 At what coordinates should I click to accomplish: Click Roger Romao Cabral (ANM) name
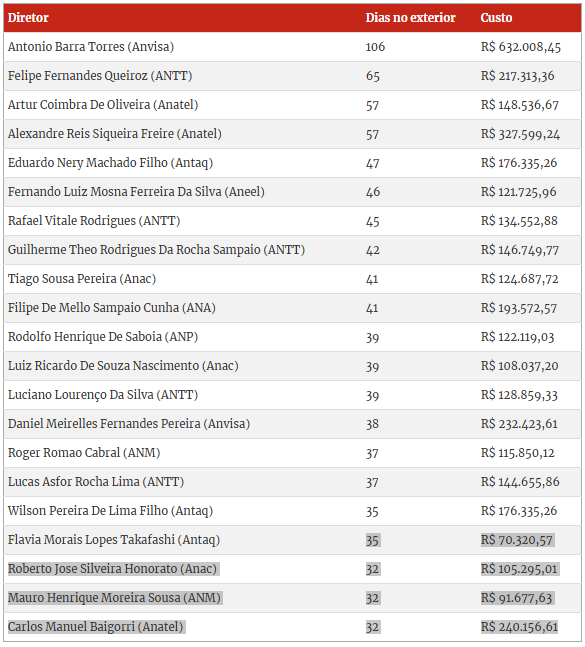pyautogui.click(x=84, y=453)
